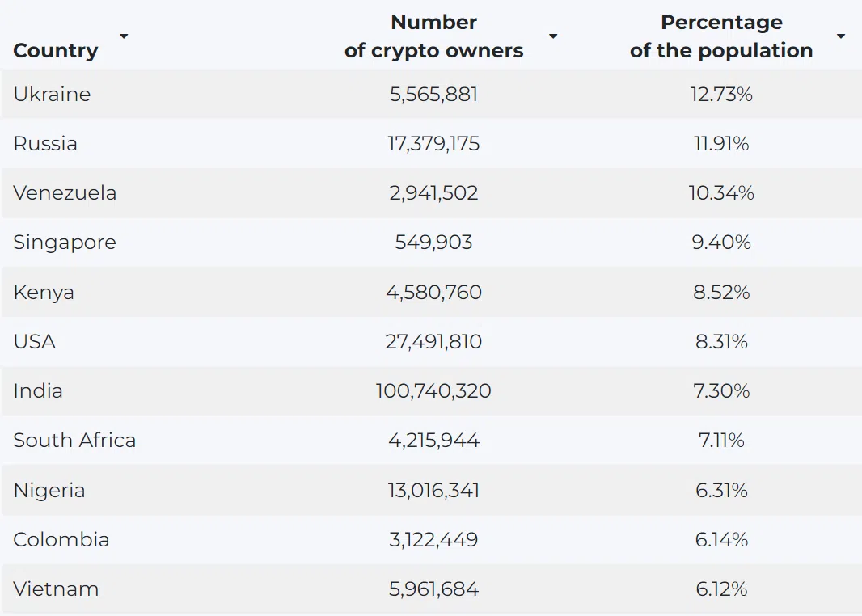
Task: Sort by Number of crypto owners arrow
Action: click(553, 36)
